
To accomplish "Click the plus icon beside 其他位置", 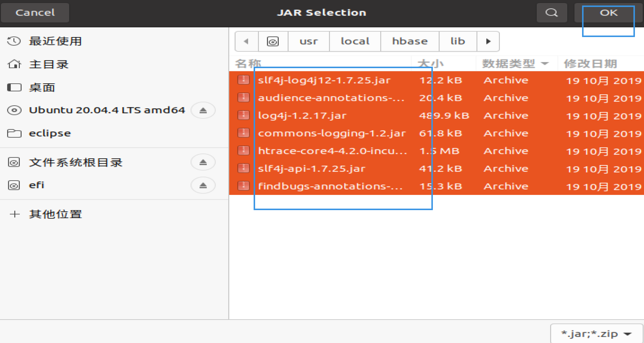I will (15, 214).
